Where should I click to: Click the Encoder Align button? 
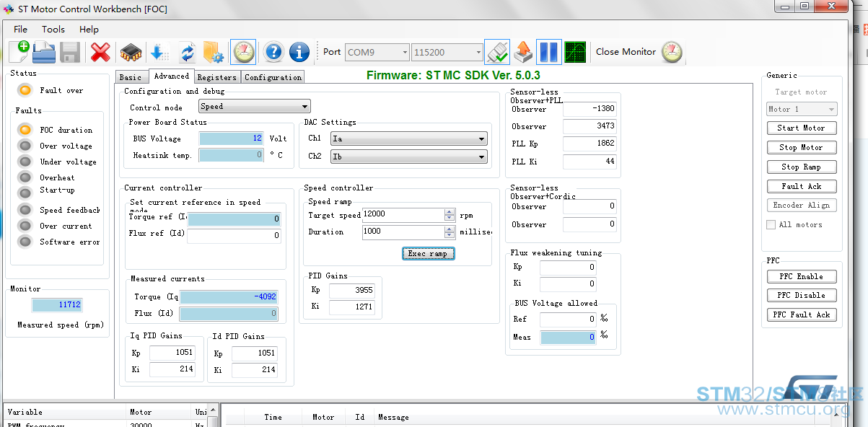click(802, 205)
